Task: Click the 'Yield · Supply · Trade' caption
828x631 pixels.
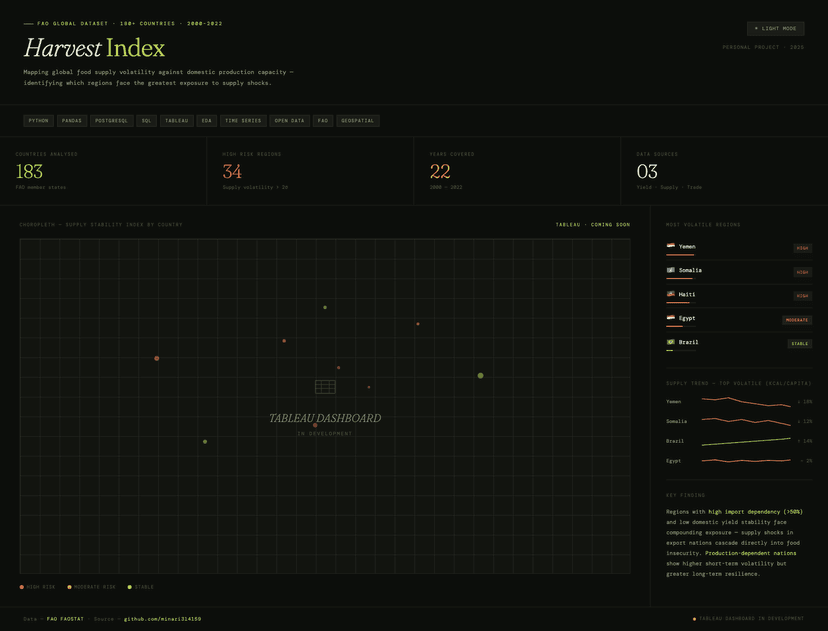Action: point(669,187)
